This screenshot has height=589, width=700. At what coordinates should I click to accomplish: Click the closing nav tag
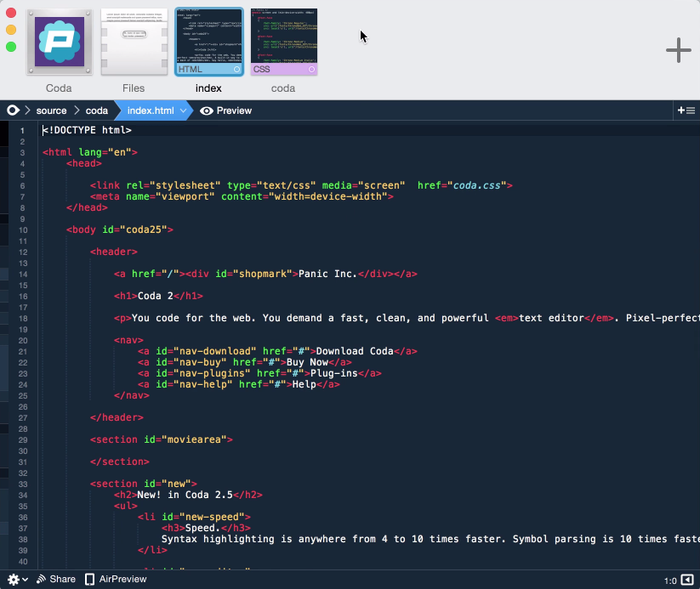[x=132, y=395]
